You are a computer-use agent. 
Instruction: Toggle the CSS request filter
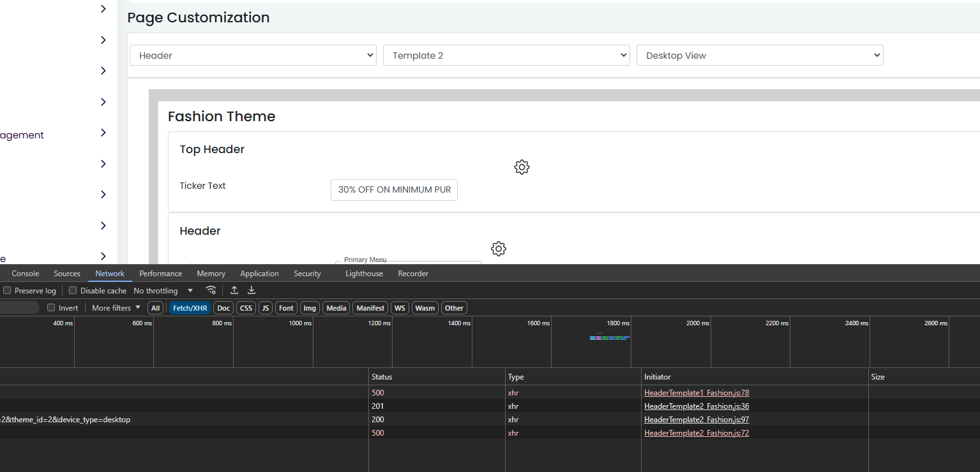click(246, 308)
